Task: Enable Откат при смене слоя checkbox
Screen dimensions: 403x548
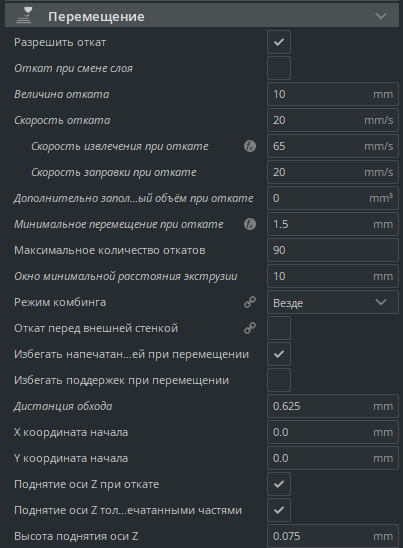Action: pos(279,68)
